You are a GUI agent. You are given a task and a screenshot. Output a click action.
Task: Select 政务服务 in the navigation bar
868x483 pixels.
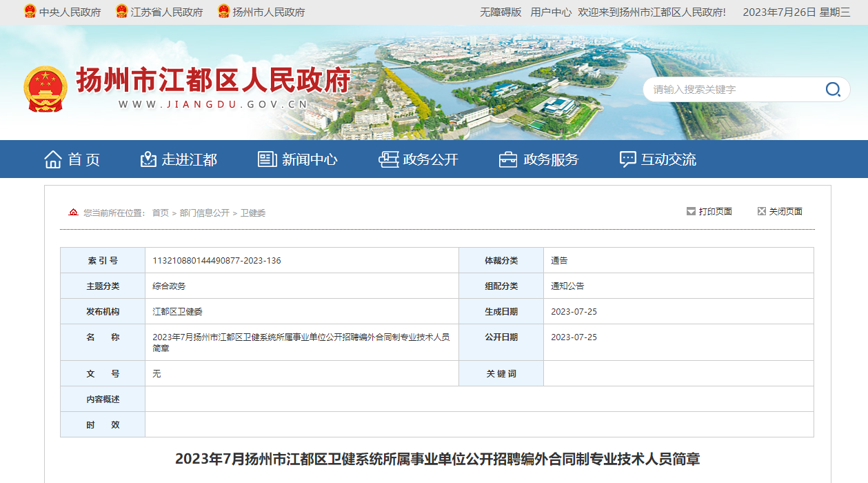pos(551,159)
